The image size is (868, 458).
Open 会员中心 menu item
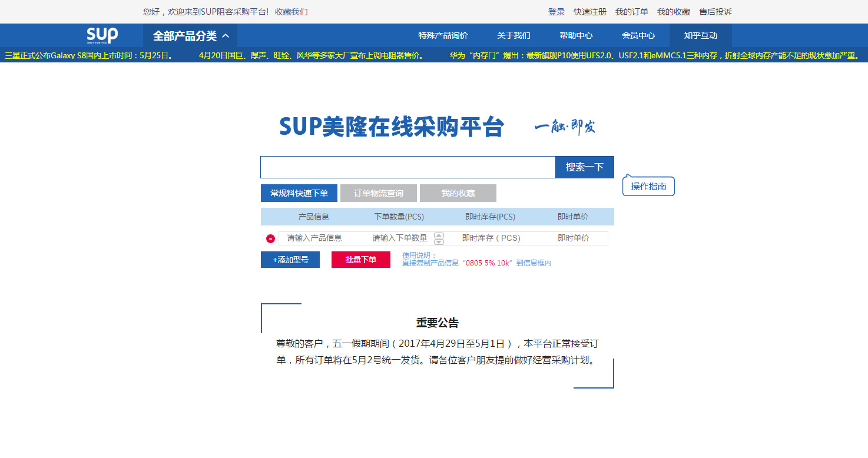coord(638,35)
